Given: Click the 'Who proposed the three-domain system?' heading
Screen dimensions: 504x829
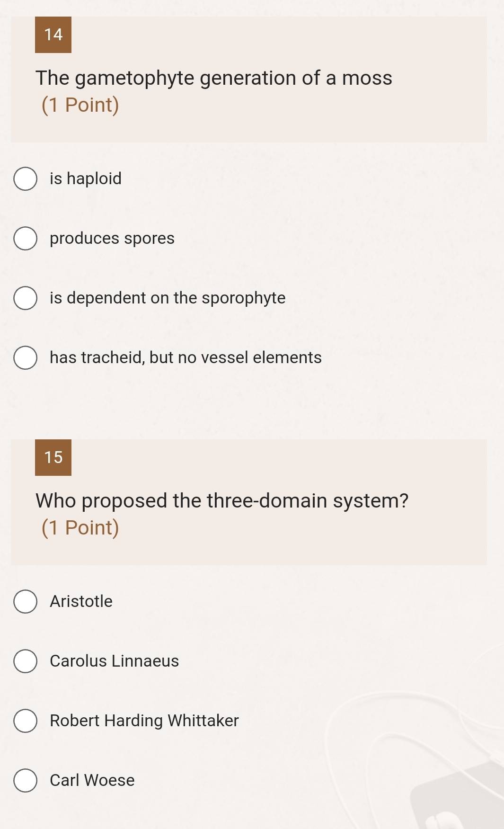Looking at the screenshot, I should click(222, 501).
